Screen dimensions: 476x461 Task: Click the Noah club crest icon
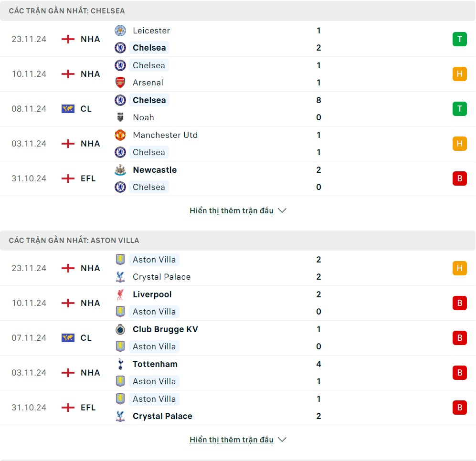click(x=120, y=117)
